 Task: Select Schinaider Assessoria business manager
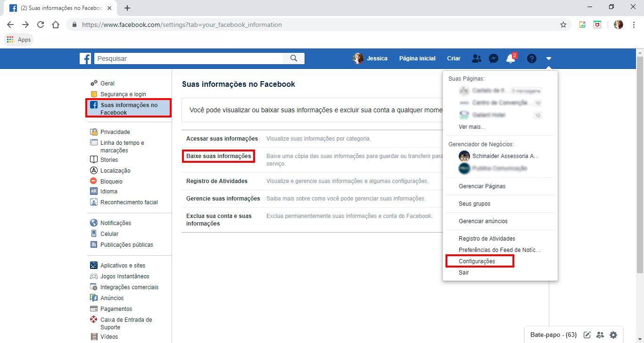coord(500,156)
